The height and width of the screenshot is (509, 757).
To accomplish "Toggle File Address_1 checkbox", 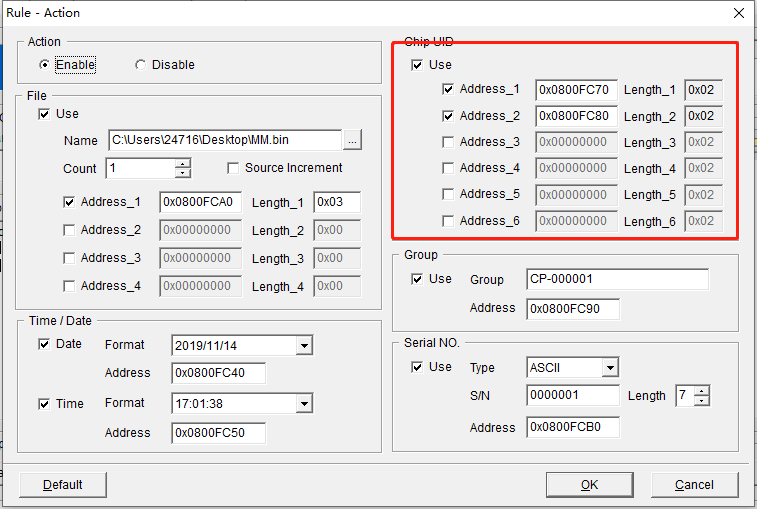I will tap(69, 202).
